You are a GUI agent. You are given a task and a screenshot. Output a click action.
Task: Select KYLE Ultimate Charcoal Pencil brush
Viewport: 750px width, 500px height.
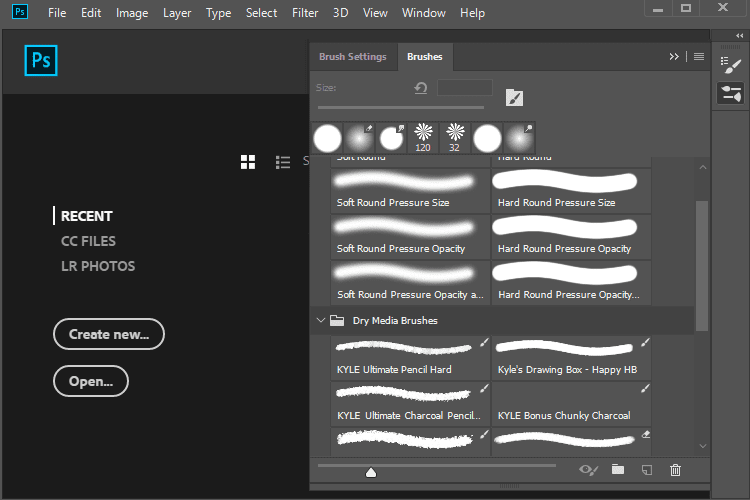point(410,403)
